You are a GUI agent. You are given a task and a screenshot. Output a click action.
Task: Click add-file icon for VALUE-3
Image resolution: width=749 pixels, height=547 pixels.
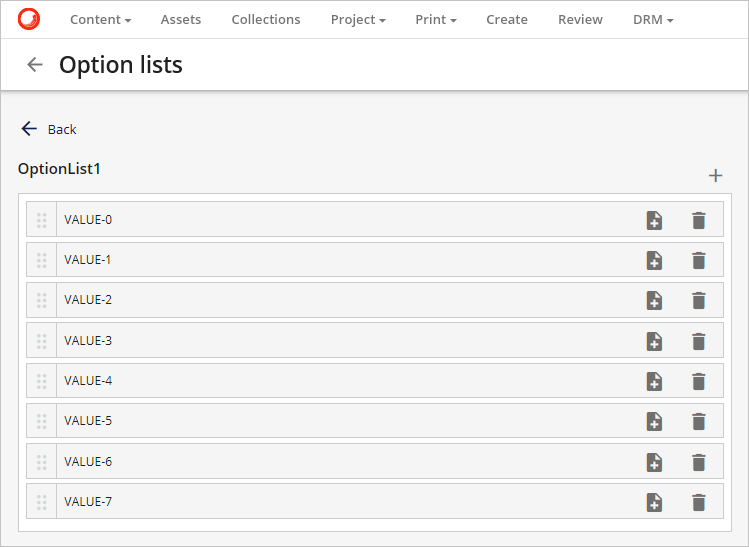coord(654,341)
